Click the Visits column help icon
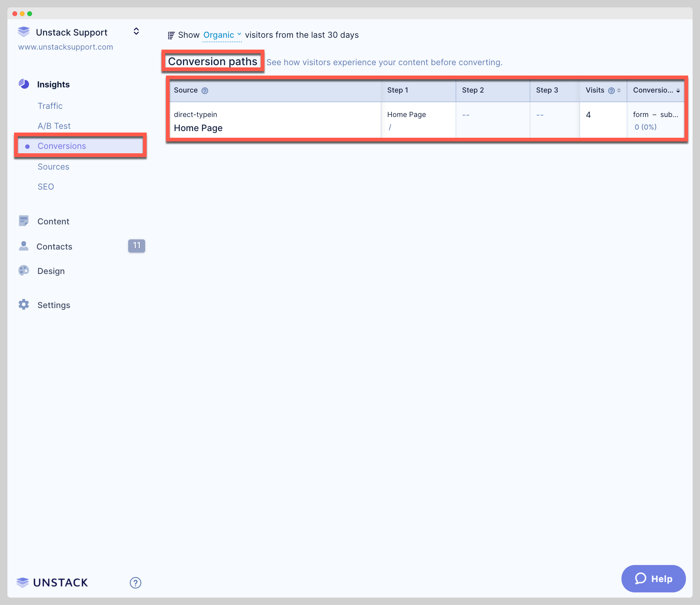Viewport: 700px width, 605px height. tap(611, 91)
